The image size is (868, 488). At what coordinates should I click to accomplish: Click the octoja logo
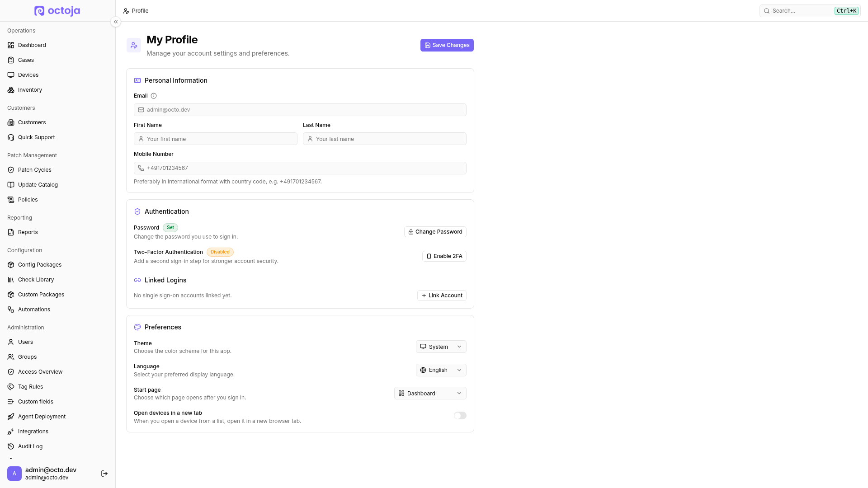click(57, 11)
